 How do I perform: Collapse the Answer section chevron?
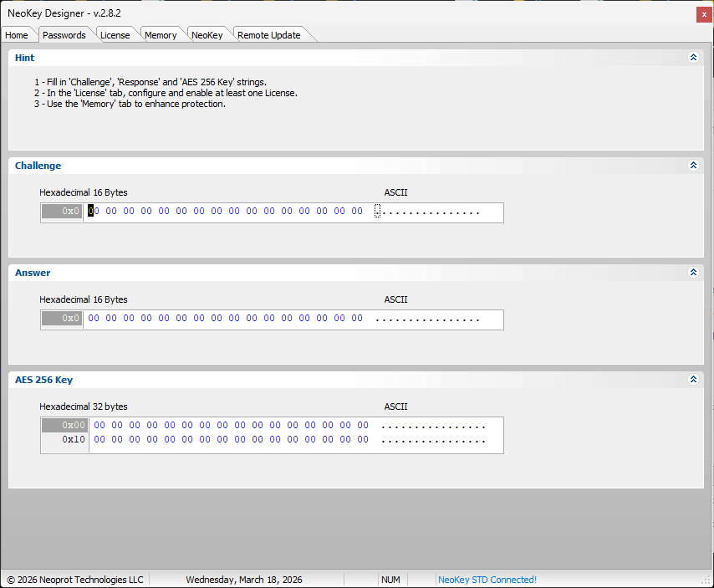click(x=692, y=273)
